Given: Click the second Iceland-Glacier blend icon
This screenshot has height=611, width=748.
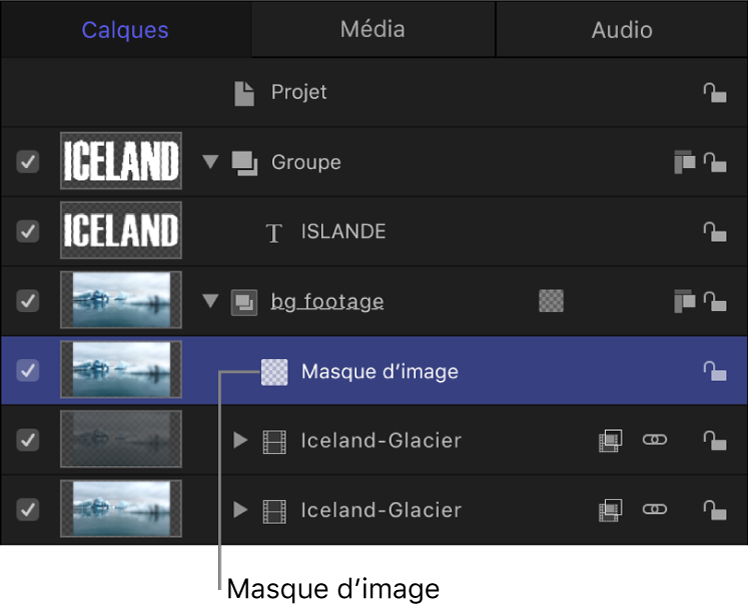Looking at the screenshot, I should (609, 510).
